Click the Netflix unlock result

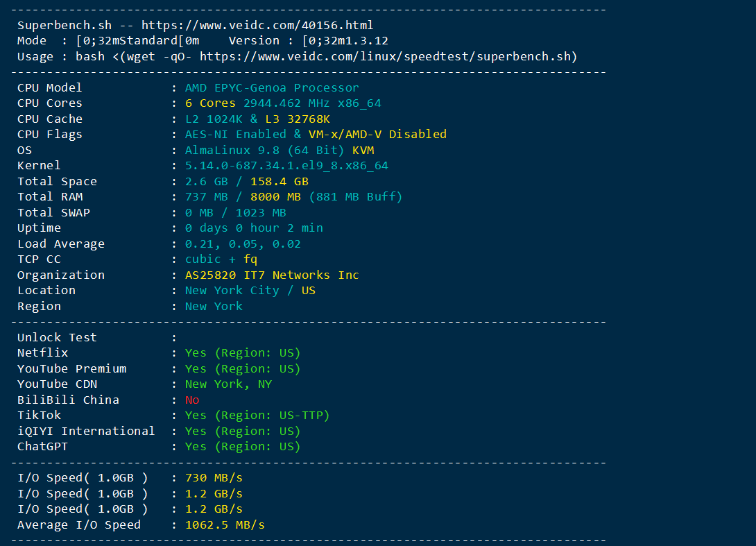[x=243, y=353]
